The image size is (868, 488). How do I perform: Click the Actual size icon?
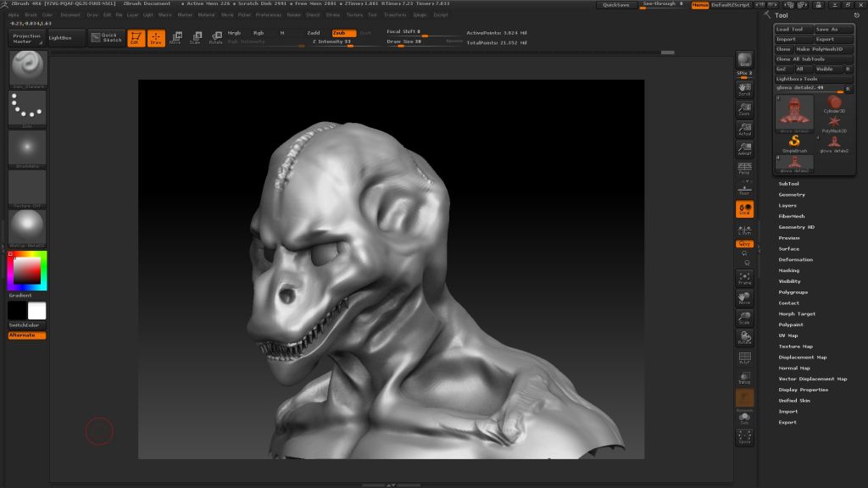coord(744,129)
